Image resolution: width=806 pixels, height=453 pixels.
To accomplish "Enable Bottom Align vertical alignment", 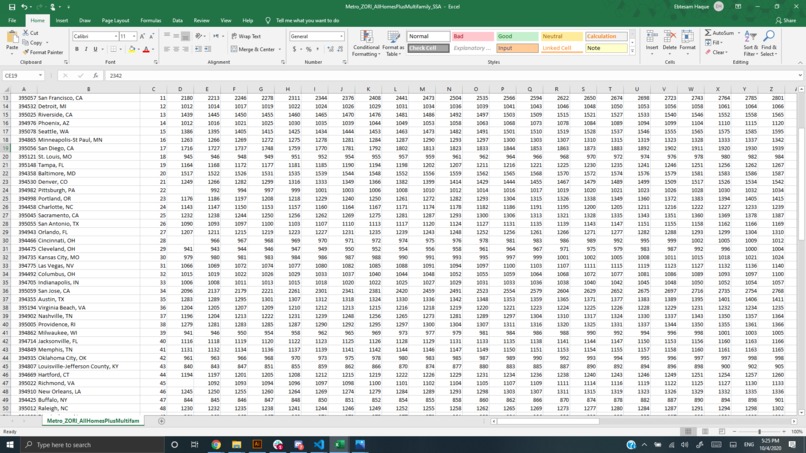I will (x=186, y=37).
